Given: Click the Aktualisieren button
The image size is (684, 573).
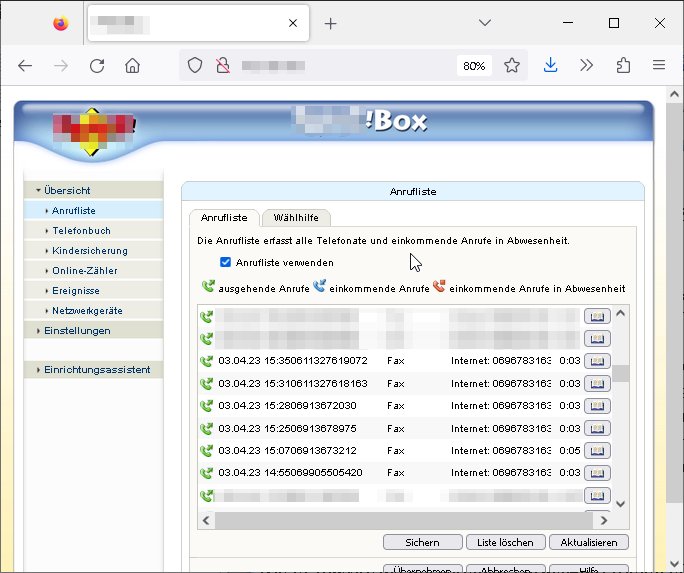Looking at the screenshot, I should (589, 542).
